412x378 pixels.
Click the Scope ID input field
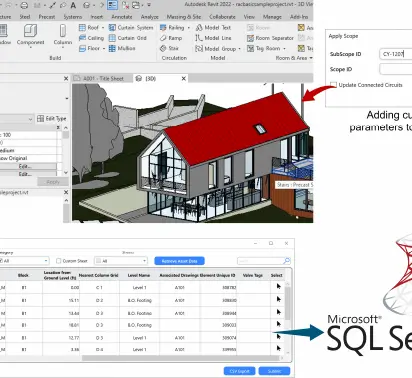click(x=396, y=69)
